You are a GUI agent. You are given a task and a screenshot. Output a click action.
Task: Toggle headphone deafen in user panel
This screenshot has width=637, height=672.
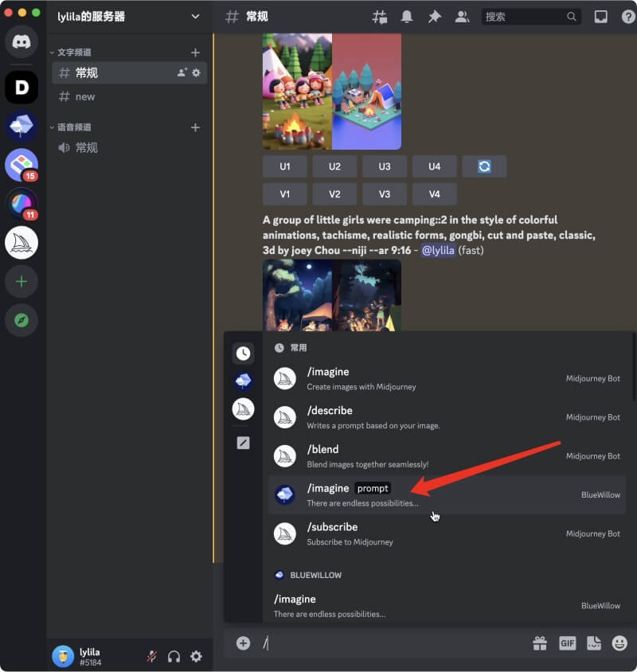[x=174, y=656]
